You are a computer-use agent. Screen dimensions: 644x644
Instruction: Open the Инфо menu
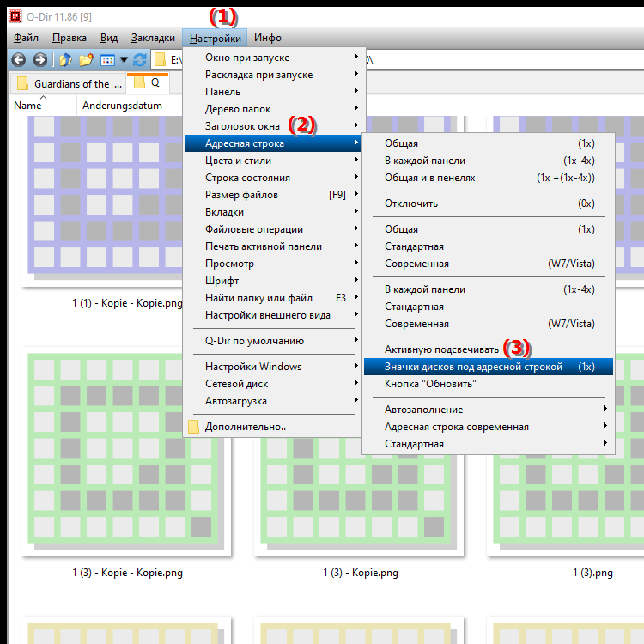tap(268, 38)
